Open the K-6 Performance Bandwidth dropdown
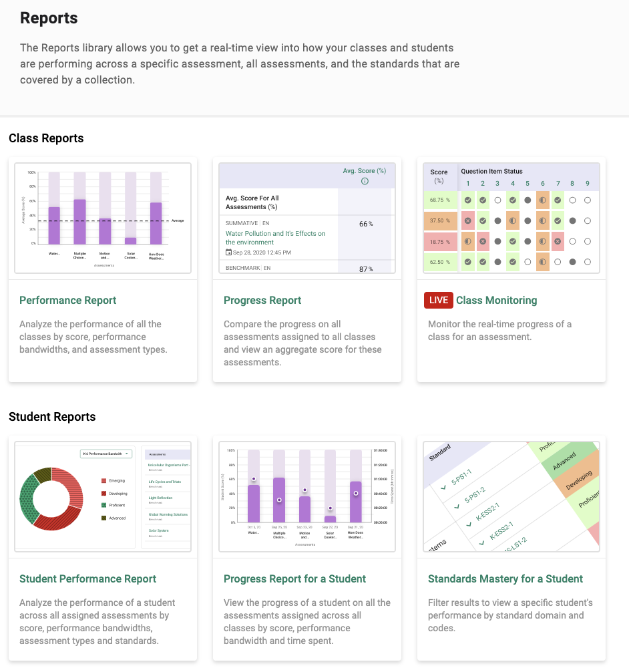 point(106,454)
